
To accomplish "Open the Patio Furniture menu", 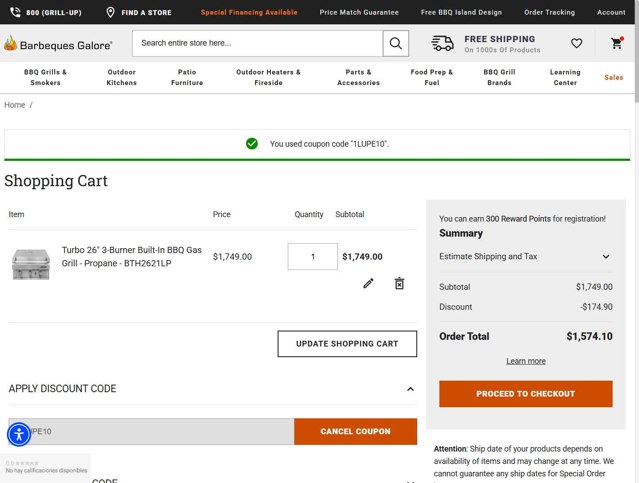I will point(187,77).
